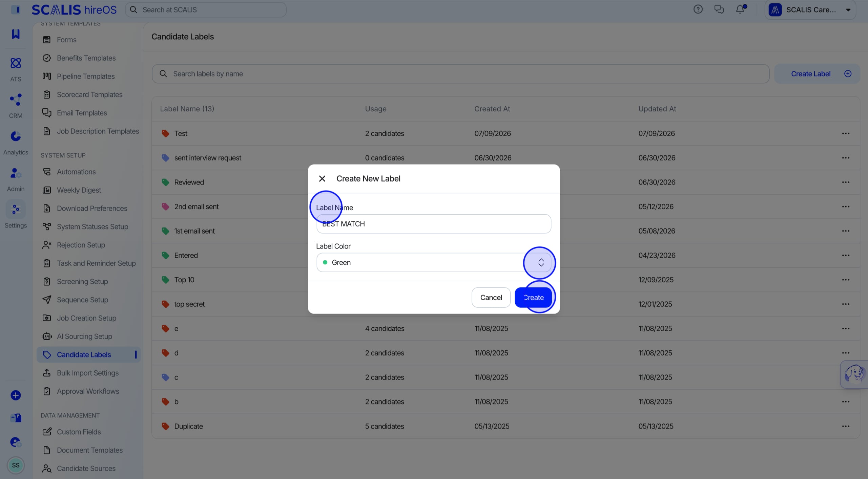Open the chat messages icon in header
Viewport: 868px width, 479px height.
point(719,9)
